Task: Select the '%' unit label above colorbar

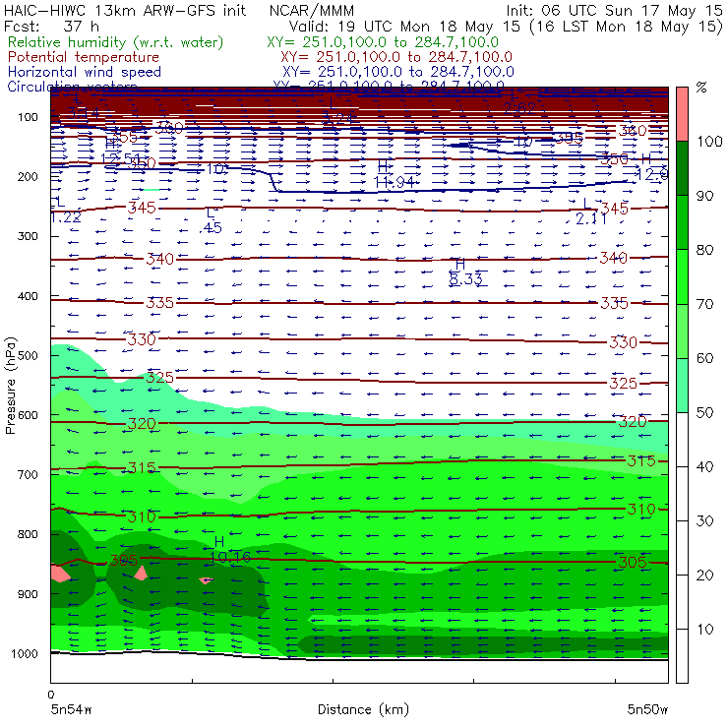Action: (x=701, y=87)
